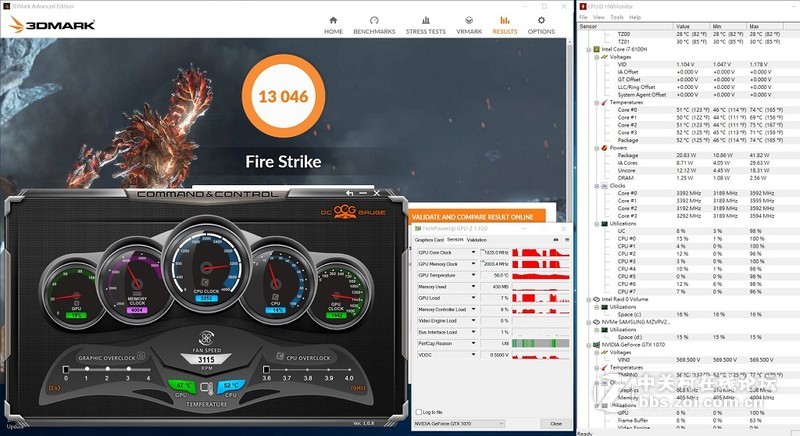Click the CPU Overclock chip icon
This screenshot has width=800, height=436.
pos(280,356)
